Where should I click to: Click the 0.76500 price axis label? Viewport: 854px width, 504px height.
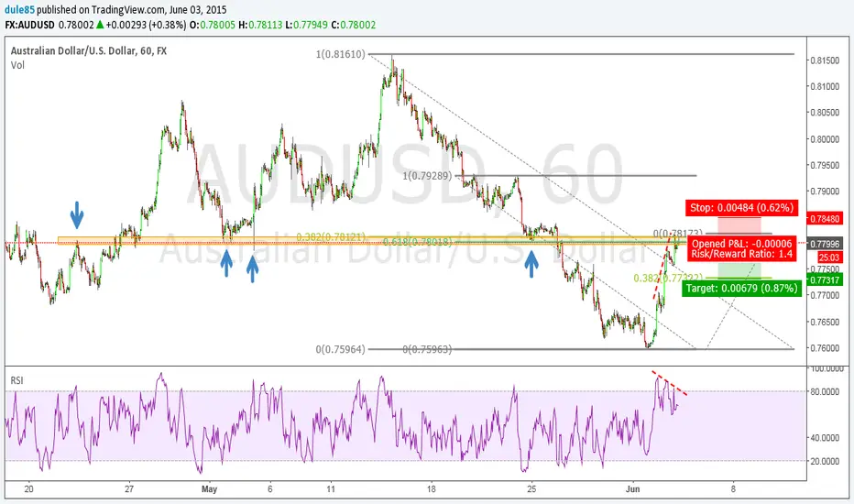[x=825, y=322]
